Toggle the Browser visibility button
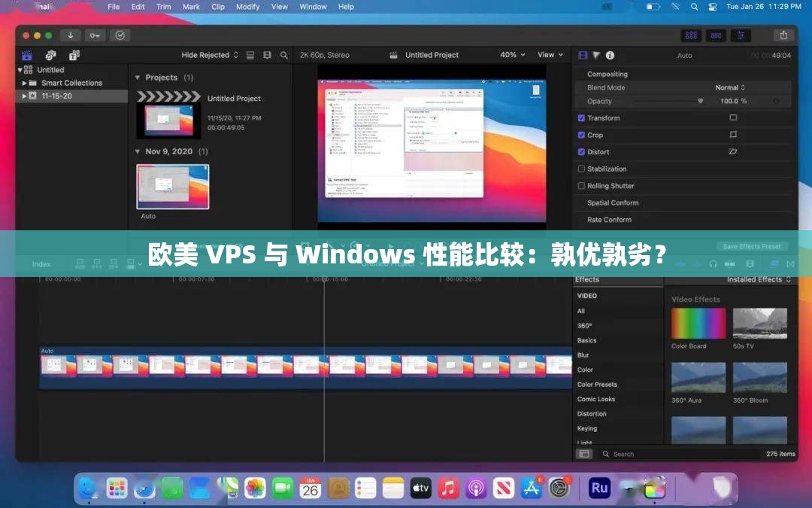Viewport: 812px width, 508px height. click(692, 35)
